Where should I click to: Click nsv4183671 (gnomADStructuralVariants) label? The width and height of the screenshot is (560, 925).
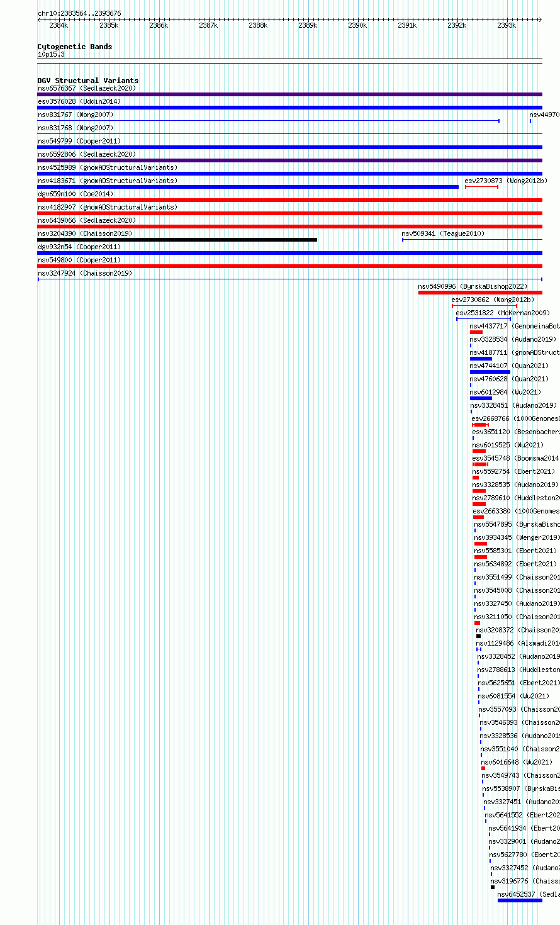point(108,181)
